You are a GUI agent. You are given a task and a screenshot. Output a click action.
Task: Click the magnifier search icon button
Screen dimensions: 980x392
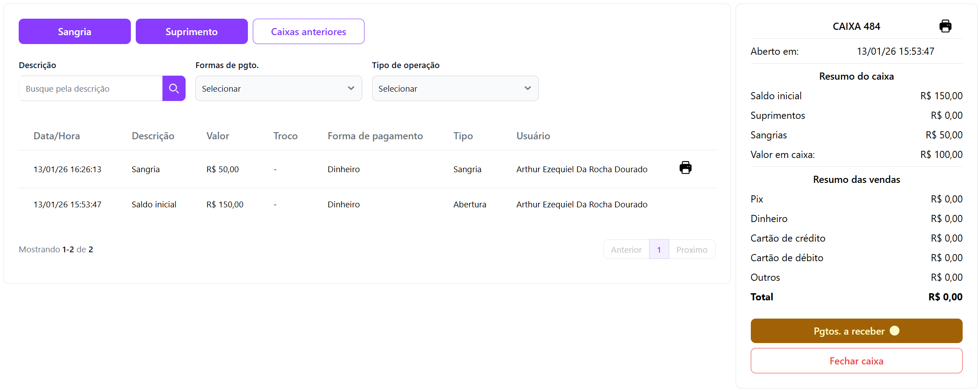click(x=174, y=89)
